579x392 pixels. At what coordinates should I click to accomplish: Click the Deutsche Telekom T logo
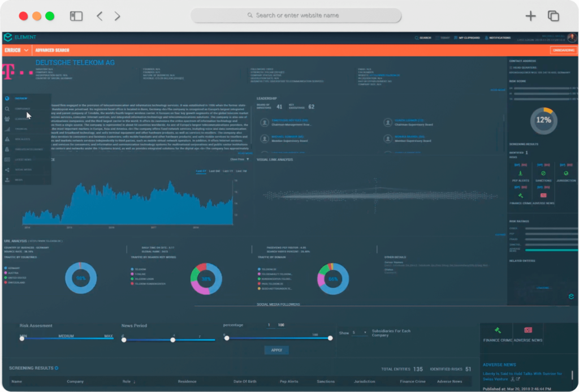point(18,72)
